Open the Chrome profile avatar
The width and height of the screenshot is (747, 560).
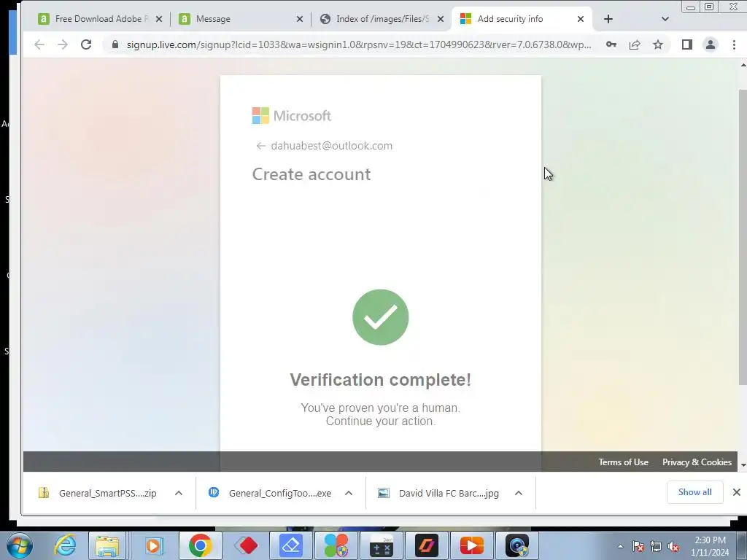(711, 44)
